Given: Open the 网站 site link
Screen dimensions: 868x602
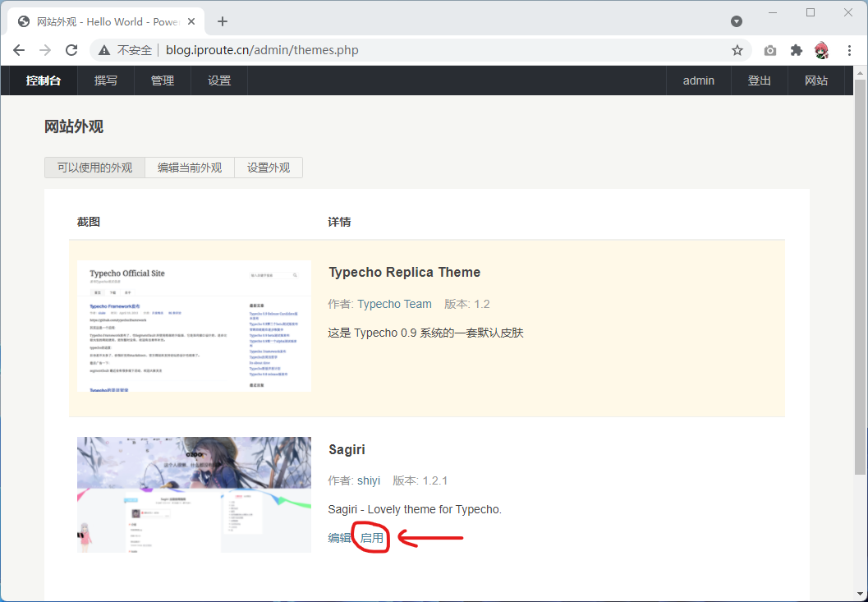Looking at the screenshot, I should 816,80.
